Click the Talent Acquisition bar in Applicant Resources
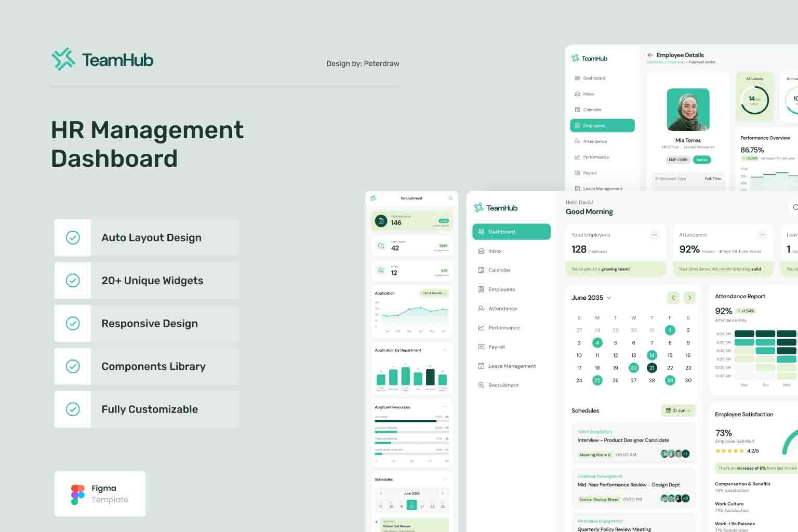The height and width of the screenshot is (532, 798). pos(405,421)
